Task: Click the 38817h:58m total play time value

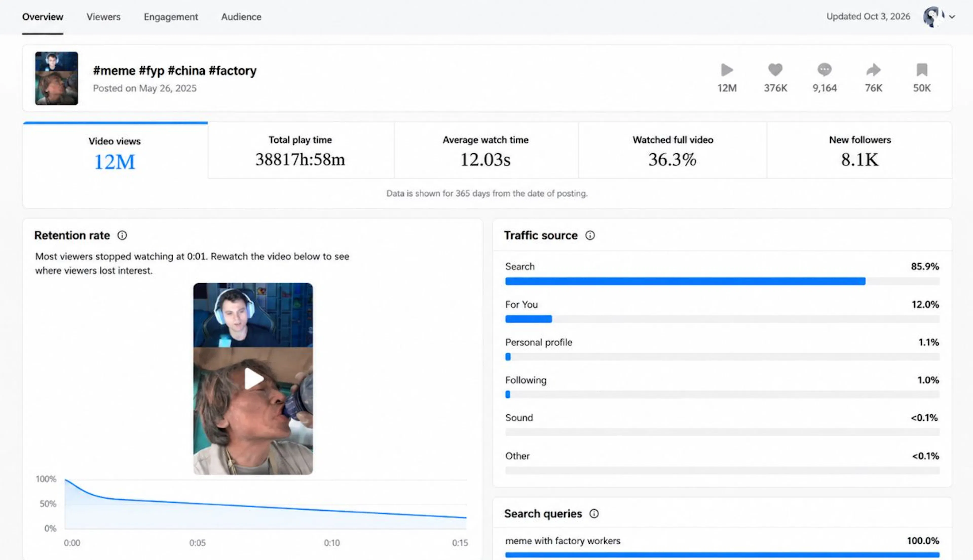Action: (x=301, y=160)
